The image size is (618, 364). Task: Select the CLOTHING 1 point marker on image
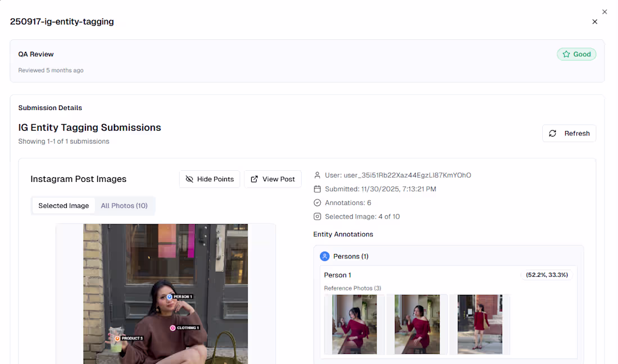click(x=172, y=327)
